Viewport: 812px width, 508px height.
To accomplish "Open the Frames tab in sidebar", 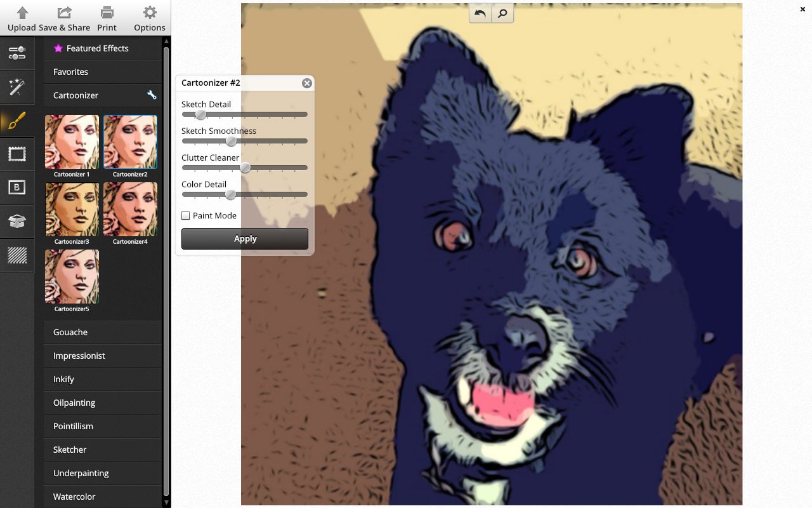I will (x=17, y=154).
